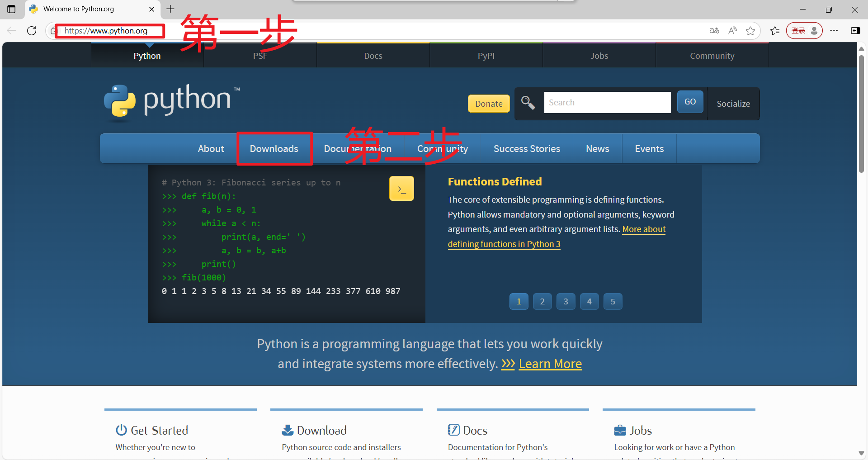The image size is (868, 460).
Task: Open the Downloads navigation menu
Action: pos(274,149)
